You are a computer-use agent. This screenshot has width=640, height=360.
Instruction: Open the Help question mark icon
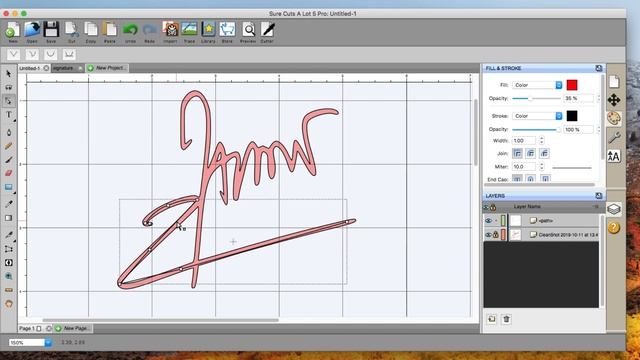click(614, 228)
